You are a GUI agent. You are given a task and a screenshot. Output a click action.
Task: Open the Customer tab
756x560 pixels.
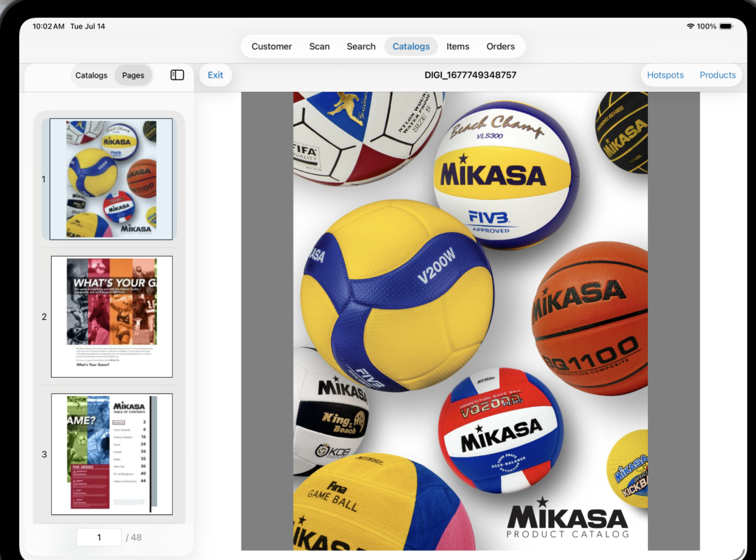click(x=271, y=46)
